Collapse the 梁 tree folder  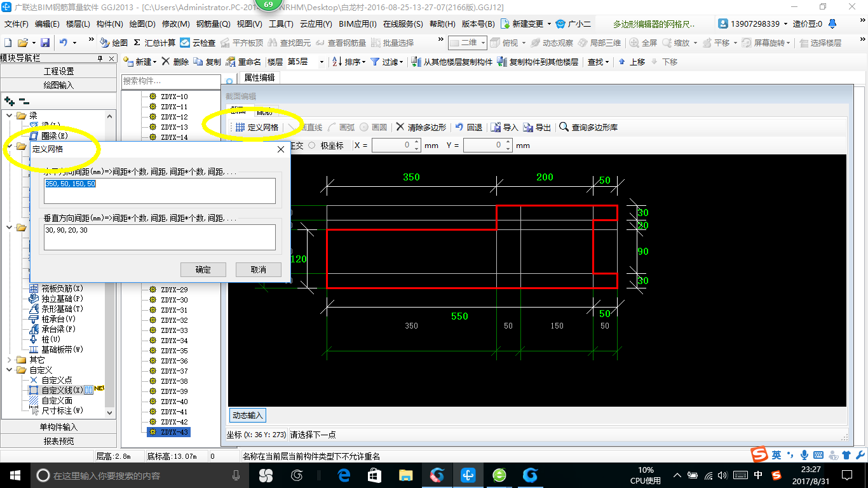pos(10,116)
